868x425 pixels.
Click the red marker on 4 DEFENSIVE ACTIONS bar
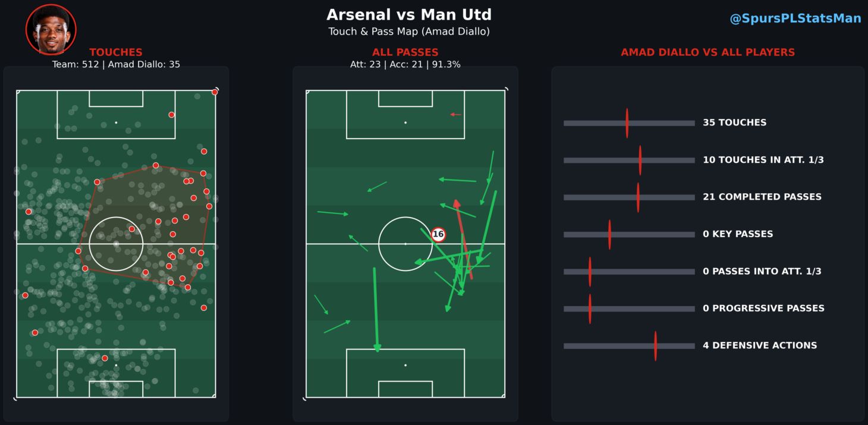655,346
